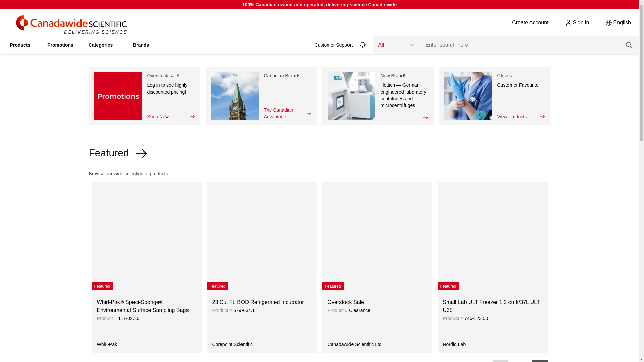Image resolution: width=644 pixels, height=362 pixels.
Task: Click the Clearance product number text
Action: (x=359, y=310)
